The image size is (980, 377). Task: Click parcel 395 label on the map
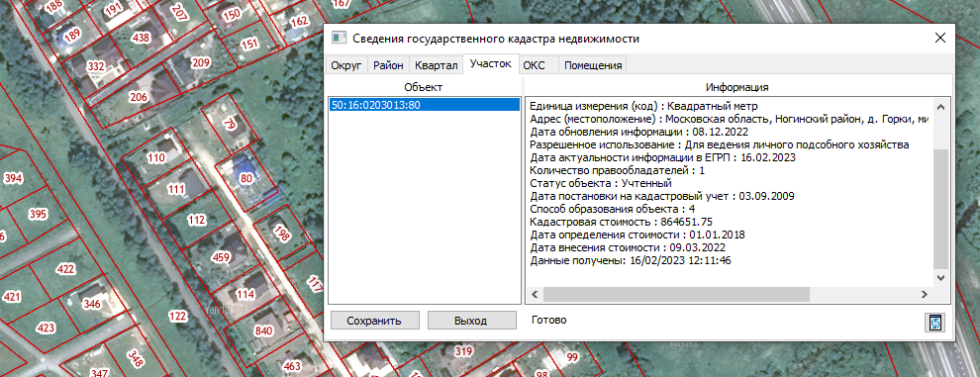[x=39, y=215]
